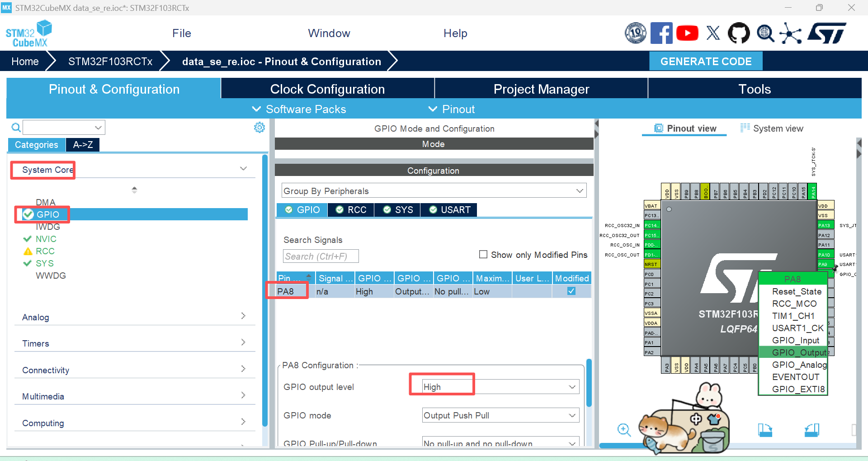
Task: Open the gear settings icon in categories panel
Action: click(x=259, y=128)
